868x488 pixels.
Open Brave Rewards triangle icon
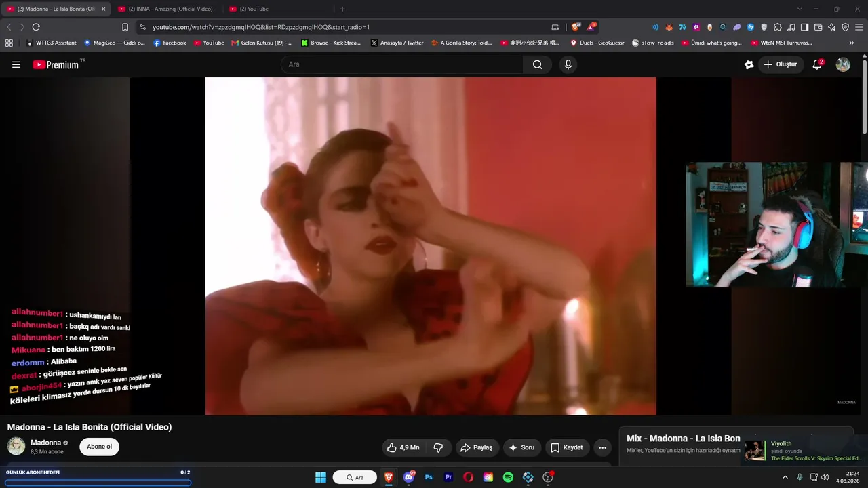[591, 27]
